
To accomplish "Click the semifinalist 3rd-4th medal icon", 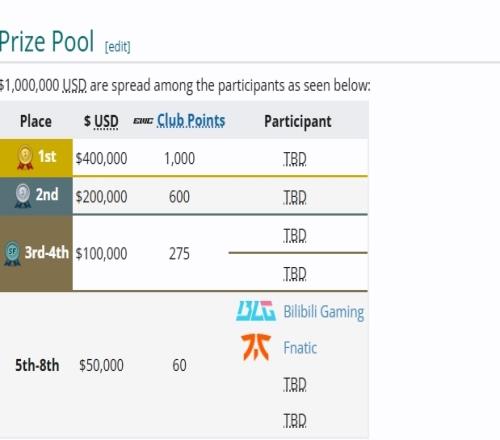I will pyautogui.click(x=12, y=253).
